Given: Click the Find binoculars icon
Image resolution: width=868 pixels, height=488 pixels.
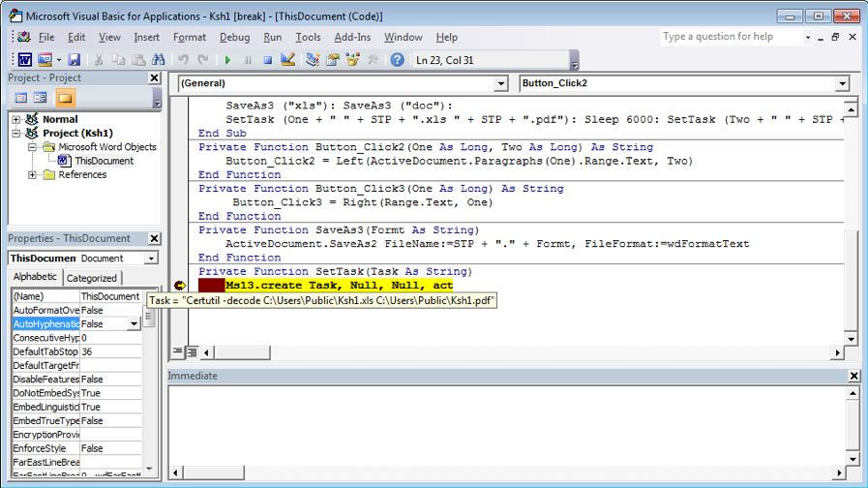Looking at the screenshot, I should click(159, 60).
